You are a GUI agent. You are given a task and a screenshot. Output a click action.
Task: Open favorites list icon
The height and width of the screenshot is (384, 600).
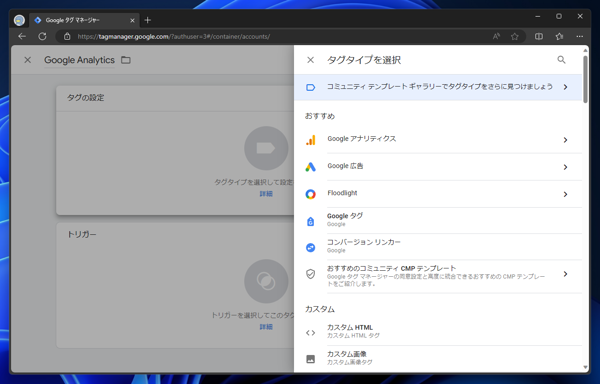[559, 36]
